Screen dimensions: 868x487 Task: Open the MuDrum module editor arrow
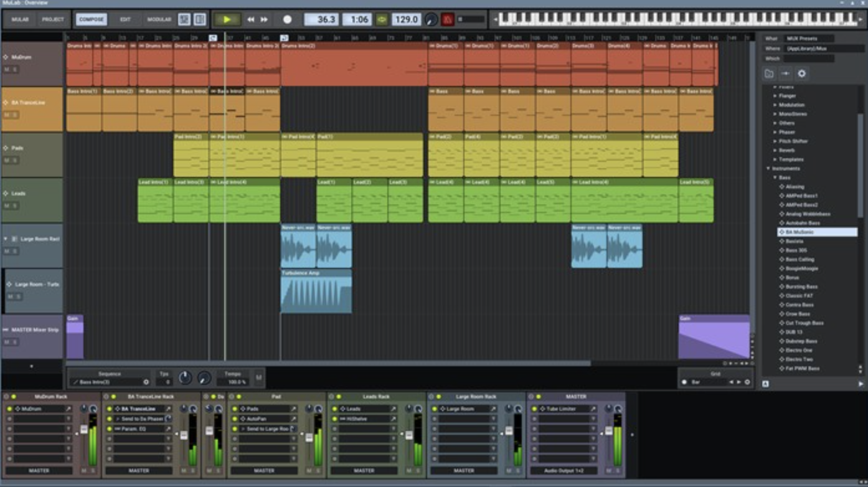[x=69, y=409]
